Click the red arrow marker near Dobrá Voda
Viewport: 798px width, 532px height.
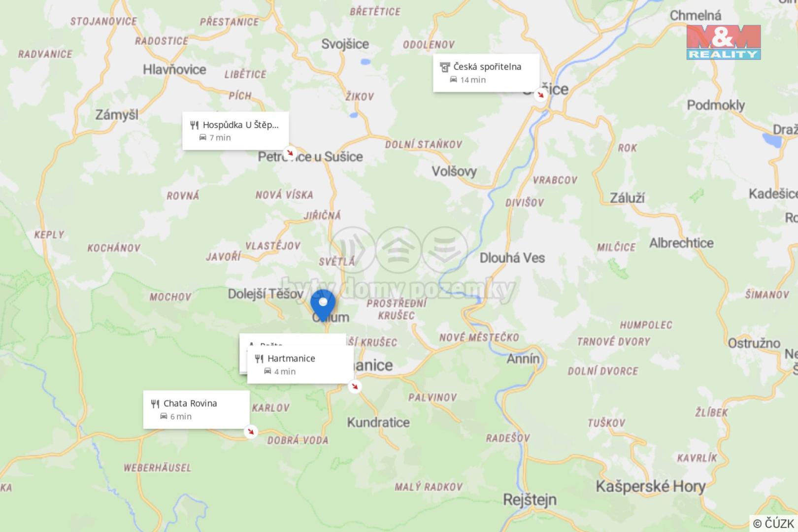251,432
